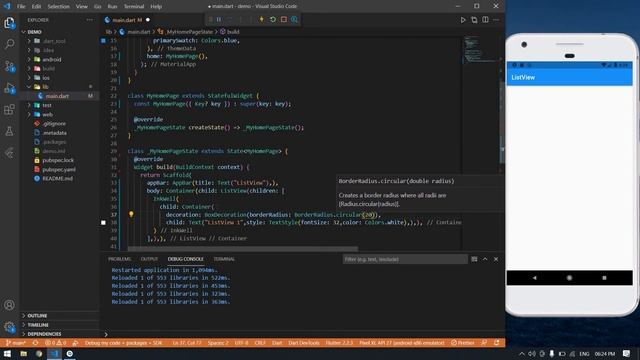This screenshot has width=640, height=360.
Task: Collapse the lib folder
Action: 29,87
